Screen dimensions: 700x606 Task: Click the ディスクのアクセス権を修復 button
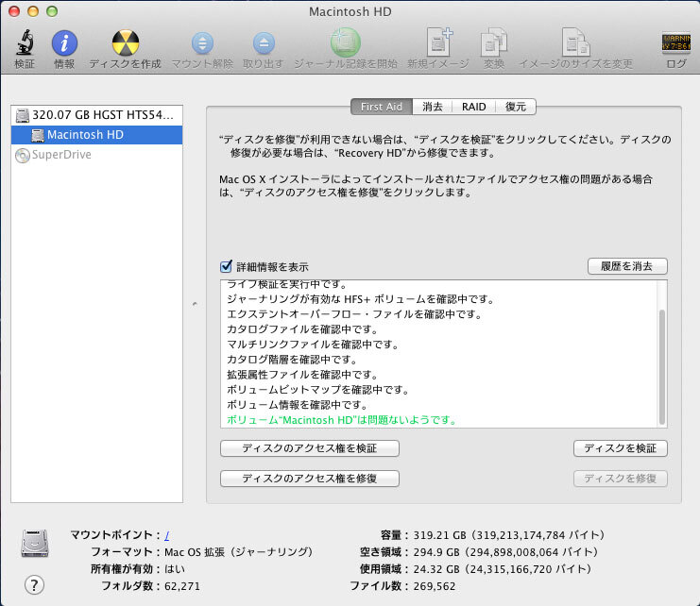tap(309, 479)
